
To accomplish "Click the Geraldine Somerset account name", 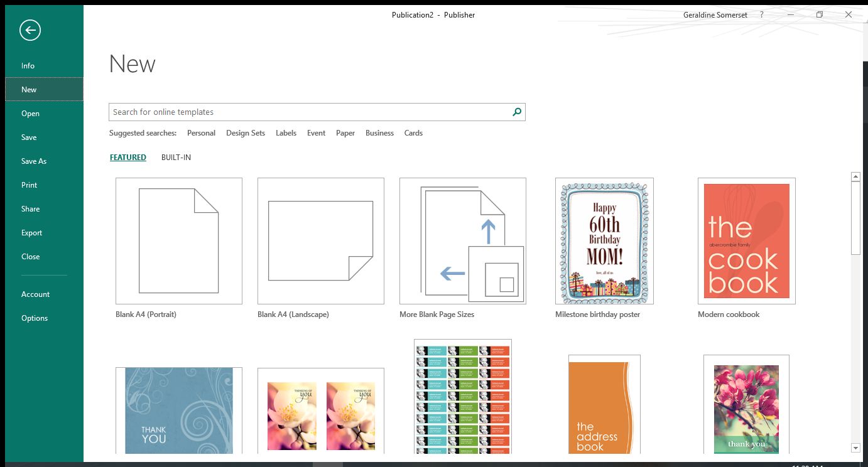I will click(x=715, y=15).
